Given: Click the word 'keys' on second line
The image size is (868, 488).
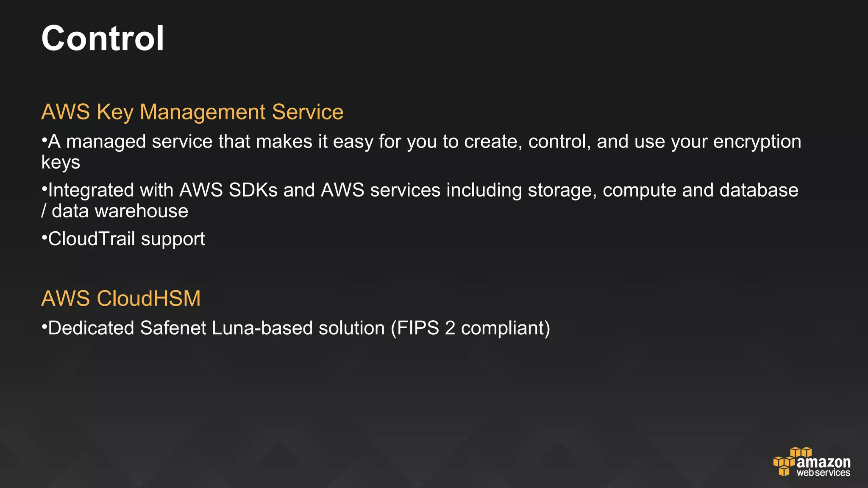Looking at the screenshot, I should tap(61, 163).
